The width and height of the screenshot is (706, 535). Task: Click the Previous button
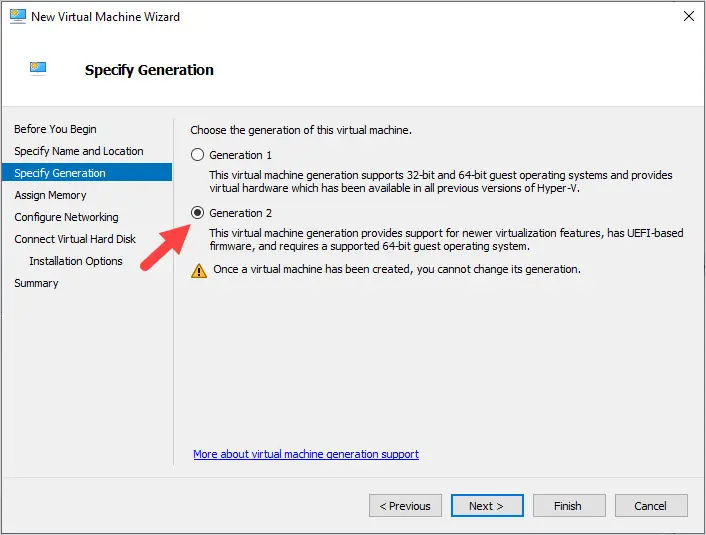pos(405,506)
